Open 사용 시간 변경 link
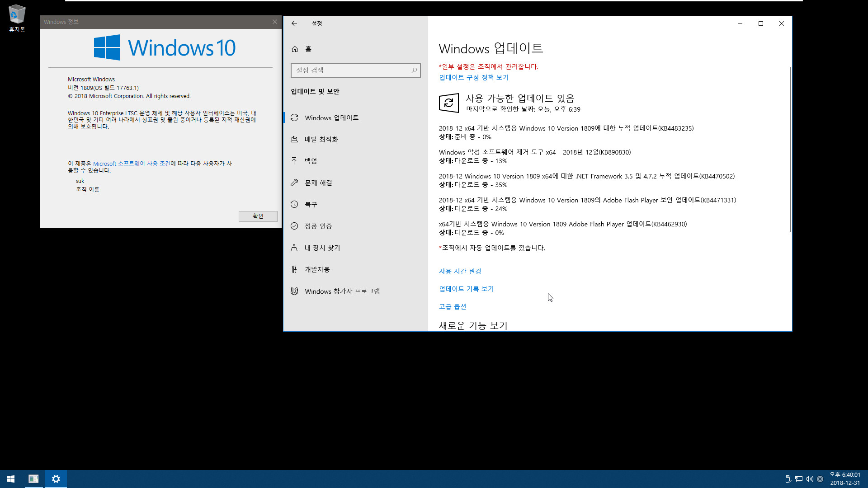Viewport: 868px width, 488px height. coord(460,271)
